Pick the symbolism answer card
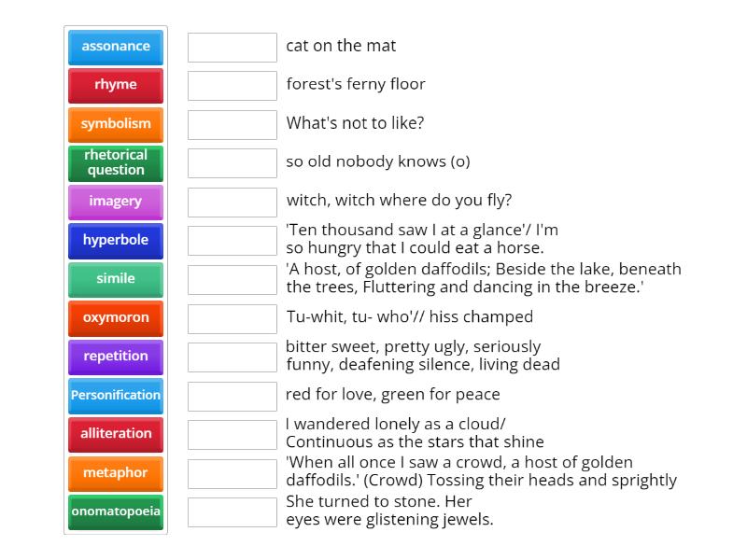Viewport: 747px width, 560px height. [115, 123]
